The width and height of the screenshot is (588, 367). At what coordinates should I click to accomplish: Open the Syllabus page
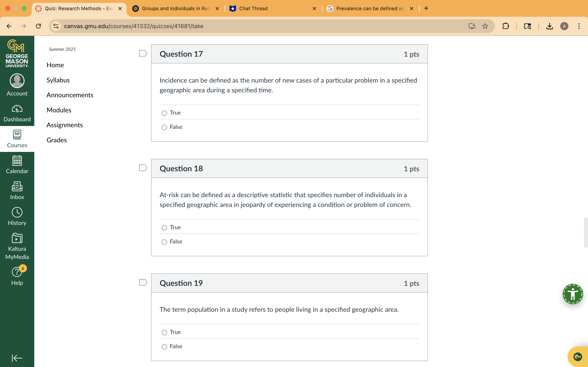click(x=58, y=80)
